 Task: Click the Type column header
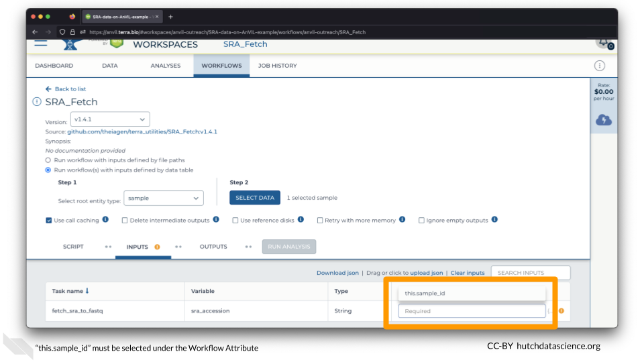[x=341, y=291]
